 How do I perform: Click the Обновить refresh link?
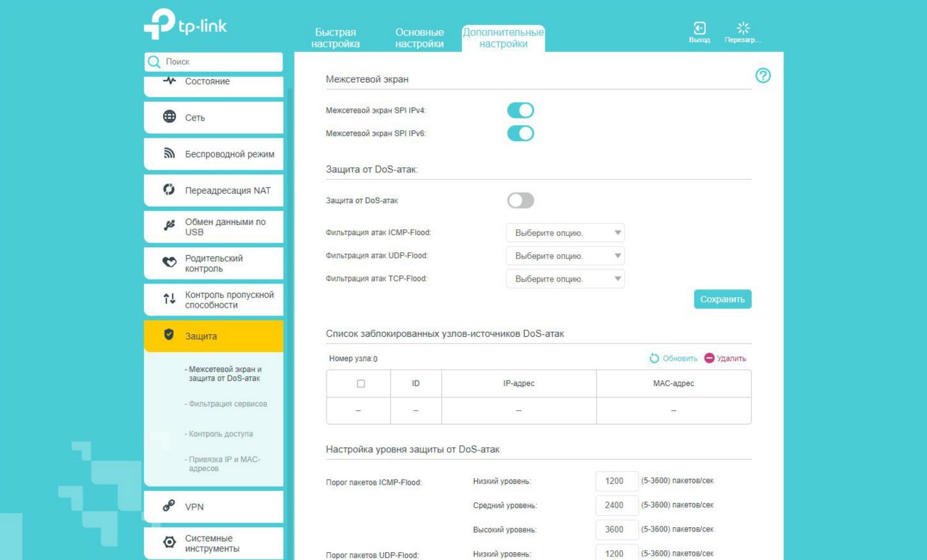[672, 358]
